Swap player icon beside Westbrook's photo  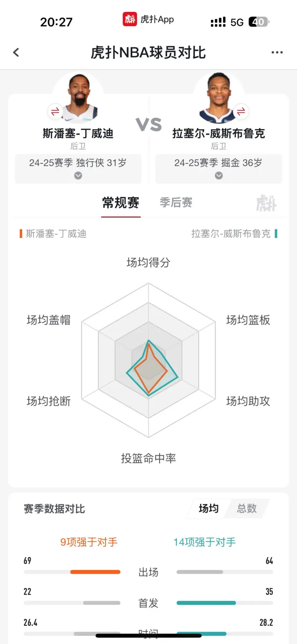click(x=241, y=111)
